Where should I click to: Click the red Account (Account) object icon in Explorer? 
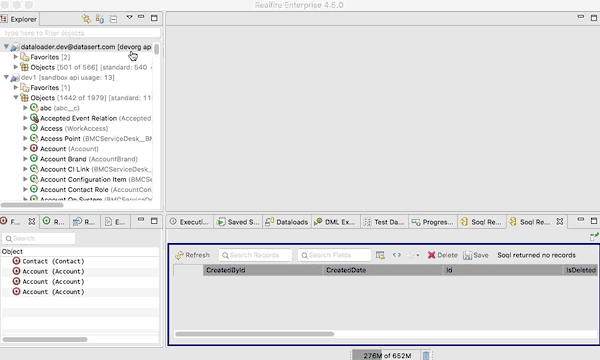(34, 148)
